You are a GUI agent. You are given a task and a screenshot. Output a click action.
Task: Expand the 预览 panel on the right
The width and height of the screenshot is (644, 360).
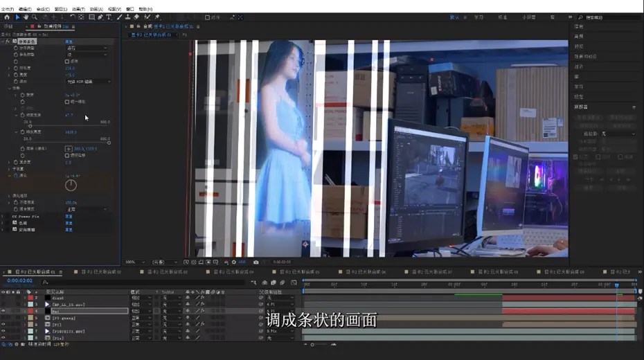point(579,46)
